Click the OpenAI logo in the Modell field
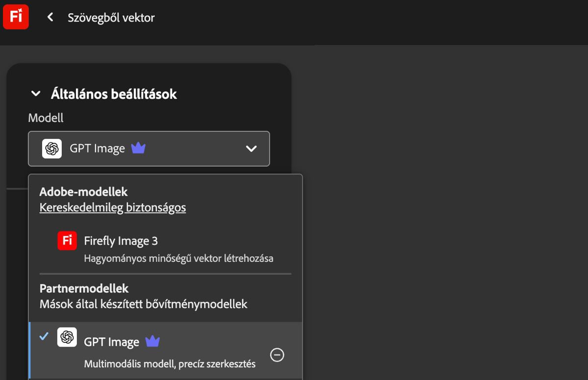This screenshot has height=380, width=588. tap(52, 149)
